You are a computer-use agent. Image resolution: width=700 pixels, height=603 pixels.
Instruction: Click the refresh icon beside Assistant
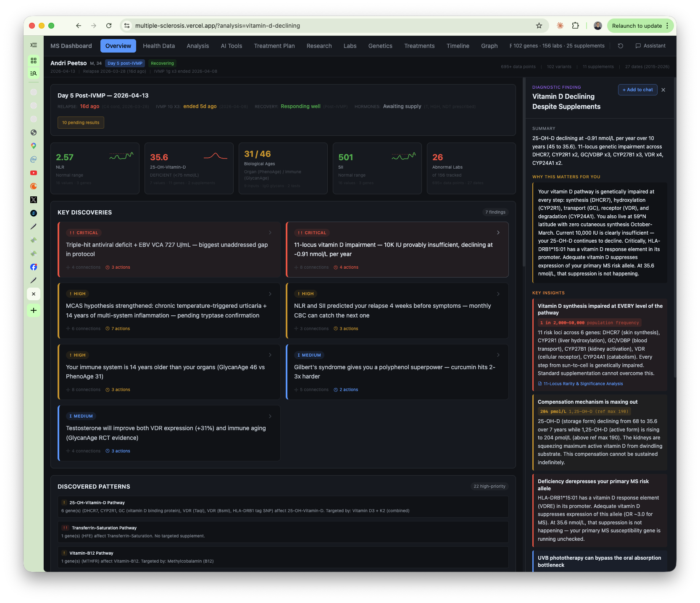coord(620,46)
